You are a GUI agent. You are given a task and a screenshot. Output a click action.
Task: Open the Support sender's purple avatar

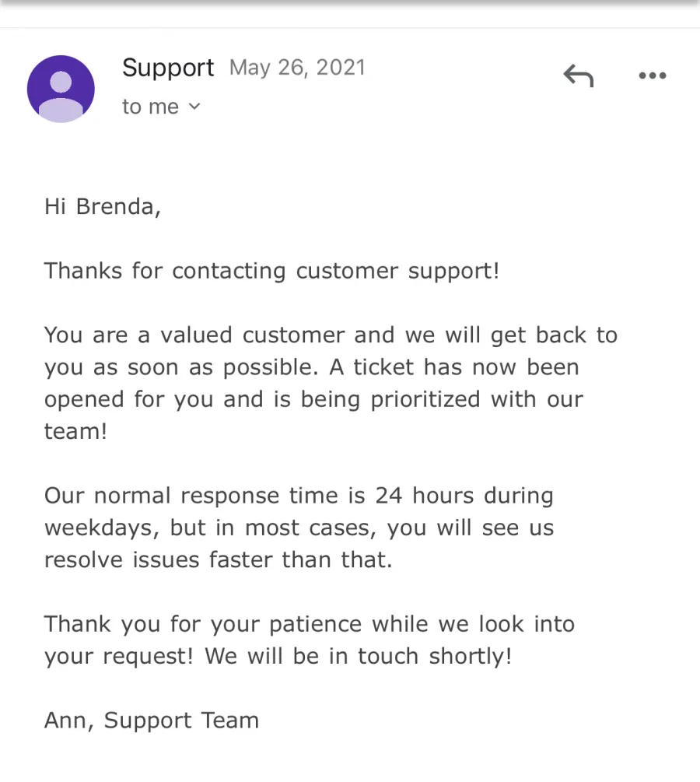point(61,89)
